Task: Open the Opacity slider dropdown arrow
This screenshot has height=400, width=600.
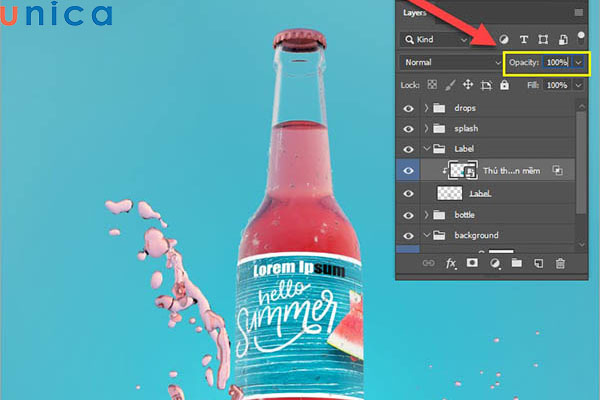Action: [x=579, y=62]
